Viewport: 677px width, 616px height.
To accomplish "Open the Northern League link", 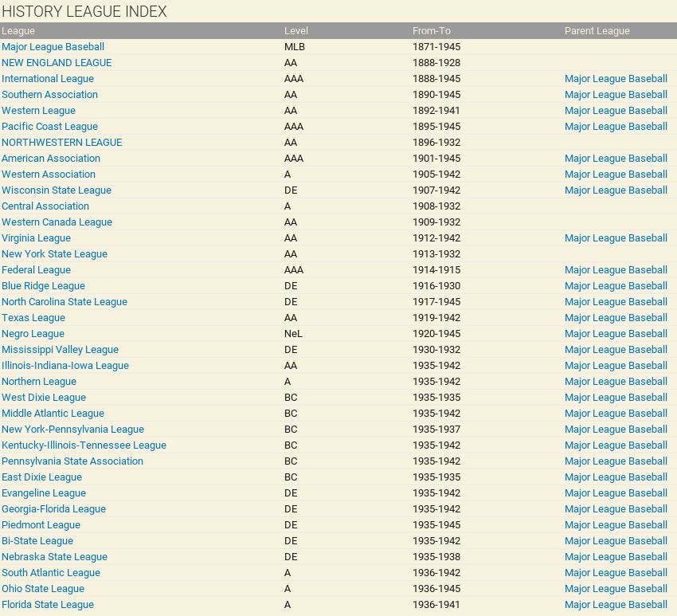I will [39, 383].
